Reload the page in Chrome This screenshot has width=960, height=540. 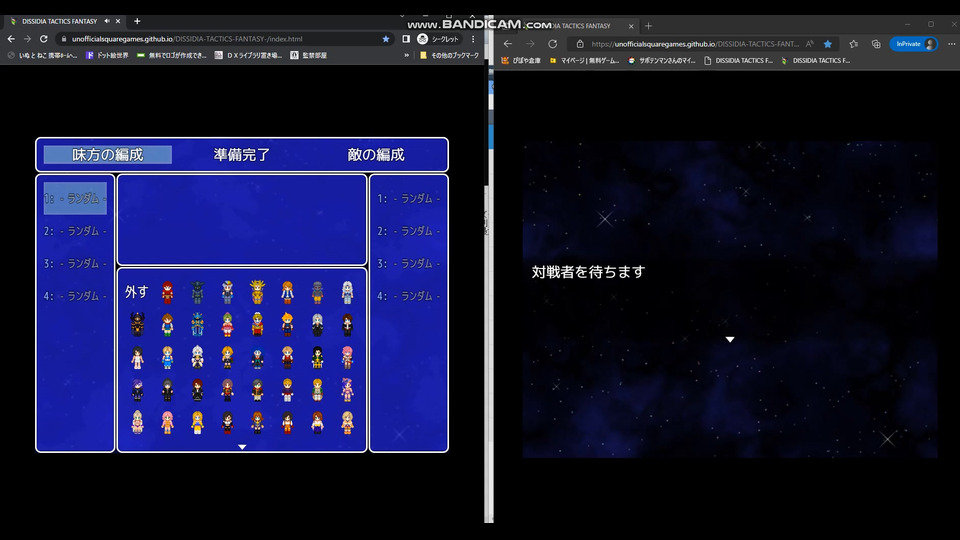tap(43, 39)
